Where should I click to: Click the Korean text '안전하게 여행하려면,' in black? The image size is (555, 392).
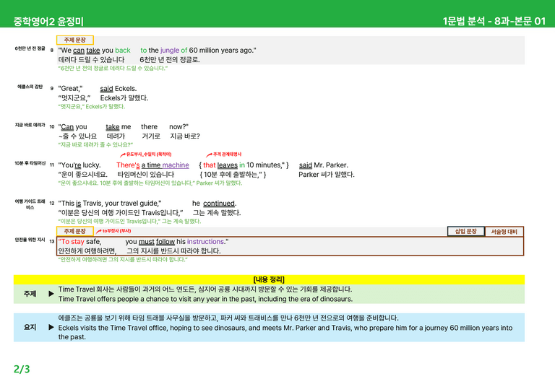click(87, 251)
